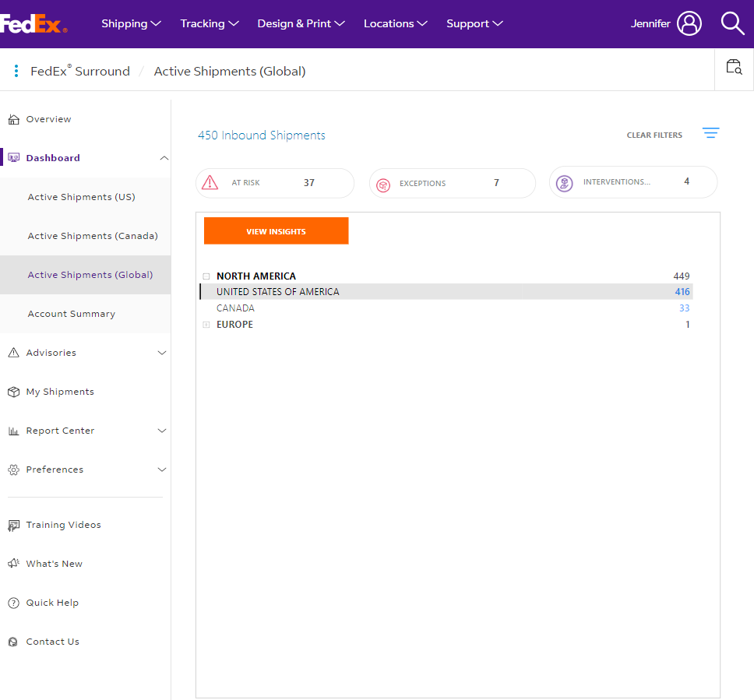Viewport: 754px width, 700px height.
Task: Click the 33 Canada shipments count
Action: (x=684, y=308)
